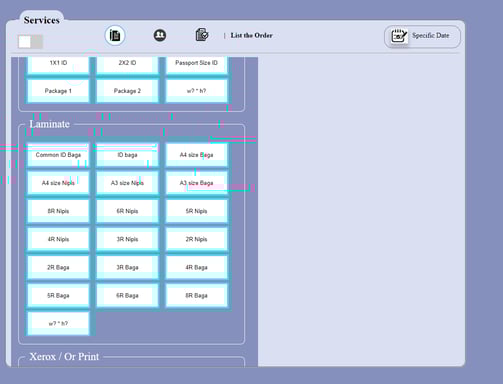Click the Specific Date calendar button
503x384 pixels.
(x=422, y=36)
